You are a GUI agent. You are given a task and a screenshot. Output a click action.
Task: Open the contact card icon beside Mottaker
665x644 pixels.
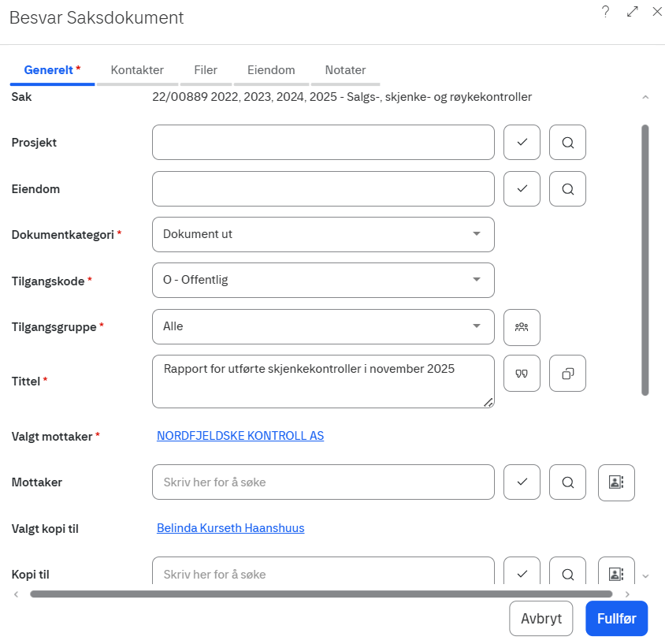(x=616, y=482)
